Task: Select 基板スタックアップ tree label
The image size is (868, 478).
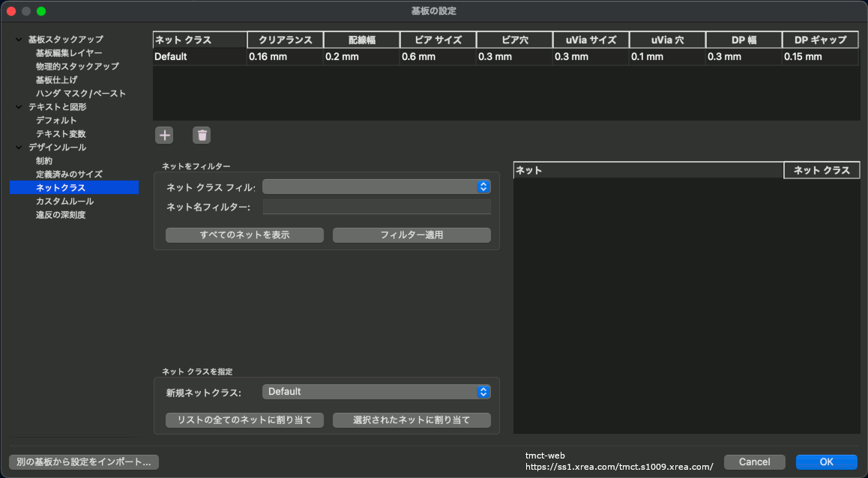Action: pos(65,39)
